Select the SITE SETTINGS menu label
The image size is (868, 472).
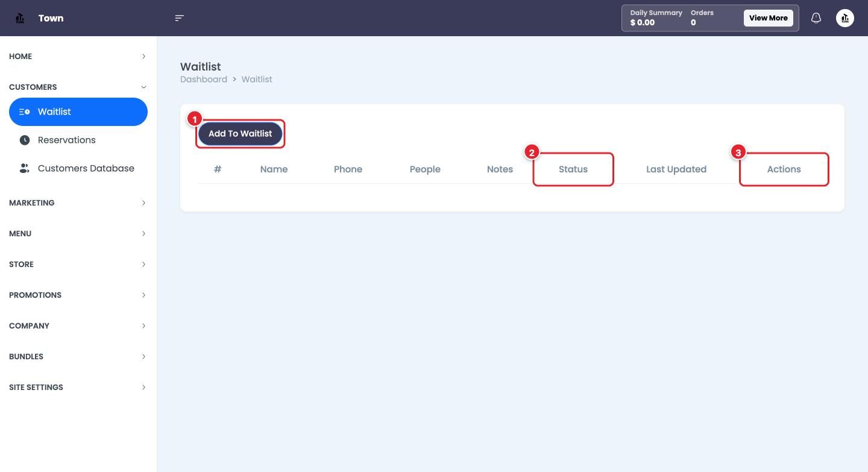click(36, 387)
